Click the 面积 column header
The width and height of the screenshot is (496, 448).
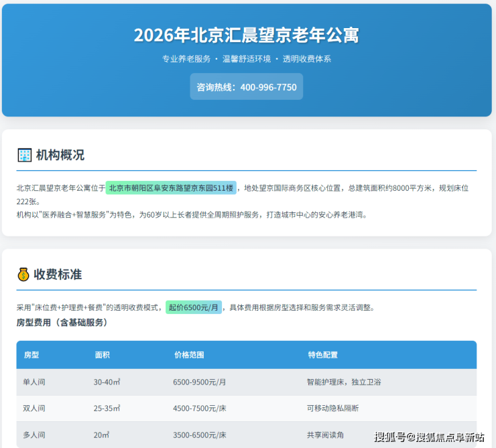pos(103,355)
